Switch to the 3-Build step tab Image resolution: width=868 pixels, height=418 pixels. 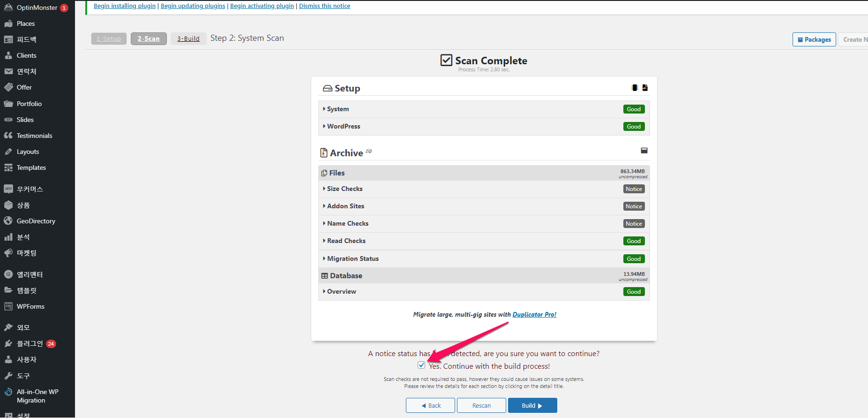pyautogui.click(x=188, y=38)
